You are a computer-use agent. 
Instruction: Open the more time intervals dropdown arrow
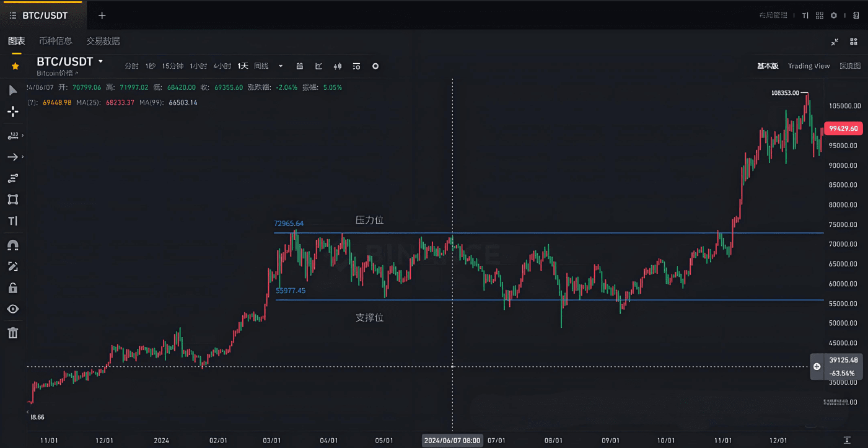click(x=281, y=66)
